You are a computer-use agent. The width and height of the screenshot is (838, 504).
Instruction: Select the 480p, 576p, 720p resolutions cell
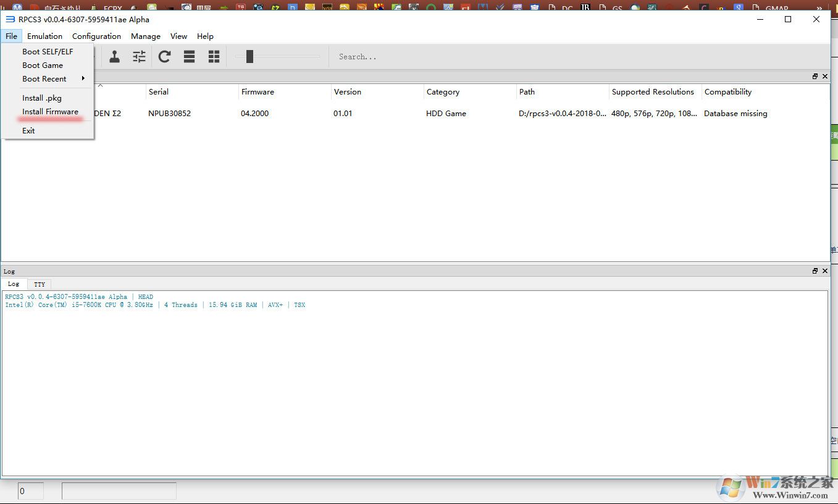tap(655, 114)
